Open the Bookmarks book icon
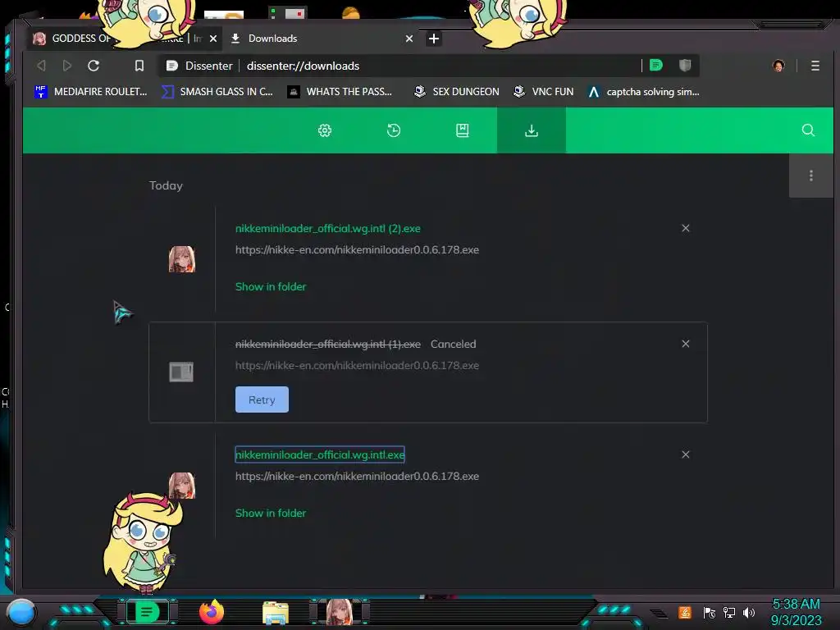 pyautogui.click(x=463, y=130)
